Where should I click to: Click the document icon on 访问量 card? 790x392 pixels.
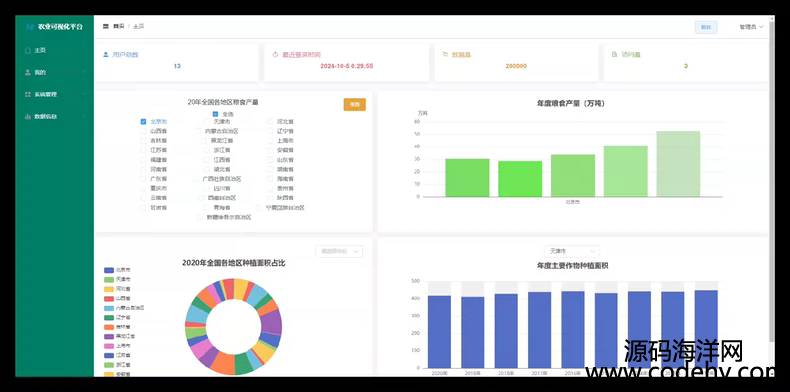tap(614, 54)
